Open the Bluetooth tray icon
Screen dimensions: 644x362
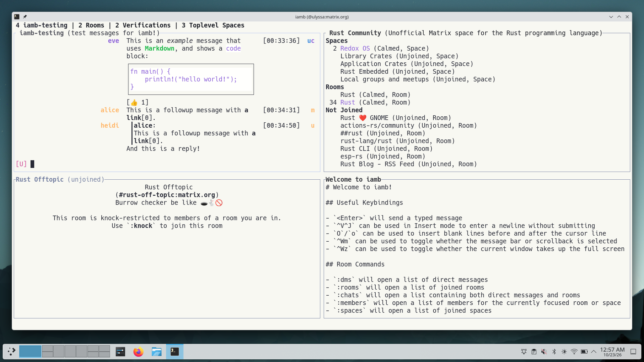coord(554,352)
